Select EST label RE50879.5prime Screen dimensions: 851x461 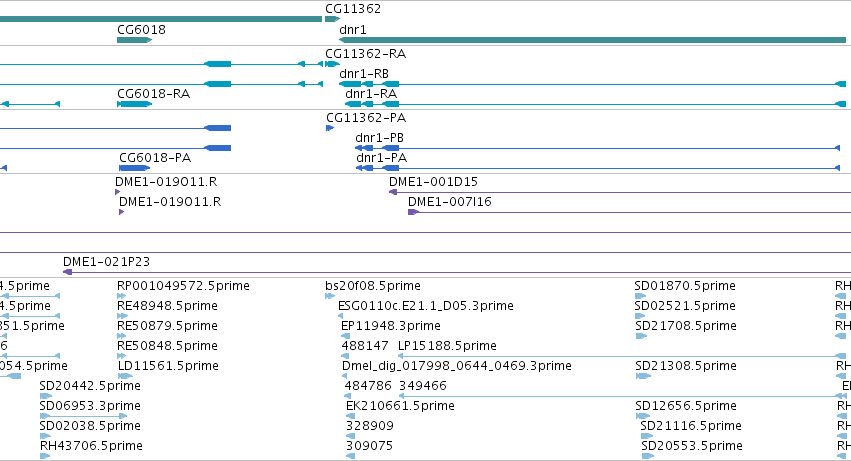[167, 325]
